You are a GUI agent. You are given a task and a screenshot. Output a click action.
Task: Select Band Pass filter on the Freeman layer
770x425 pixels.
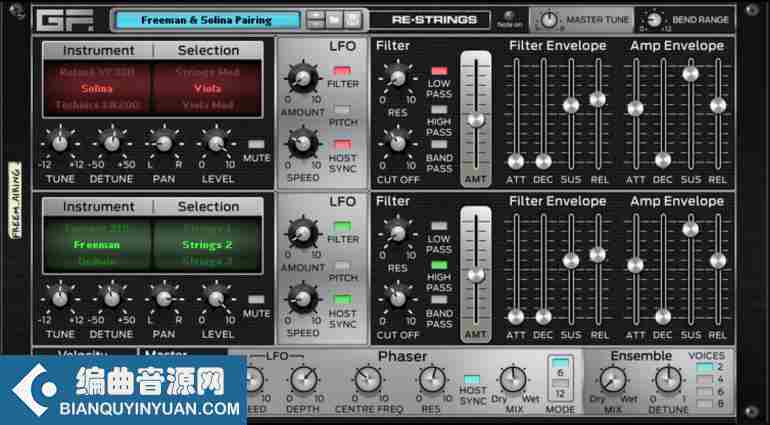click(440, 300)
